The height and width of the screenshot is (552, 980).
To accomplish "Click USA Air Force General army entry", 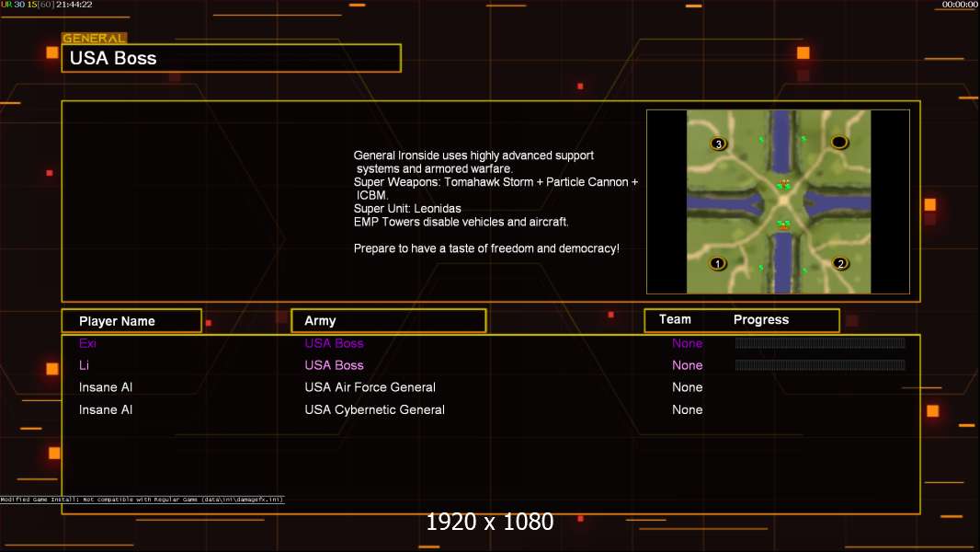I will 370,387.
